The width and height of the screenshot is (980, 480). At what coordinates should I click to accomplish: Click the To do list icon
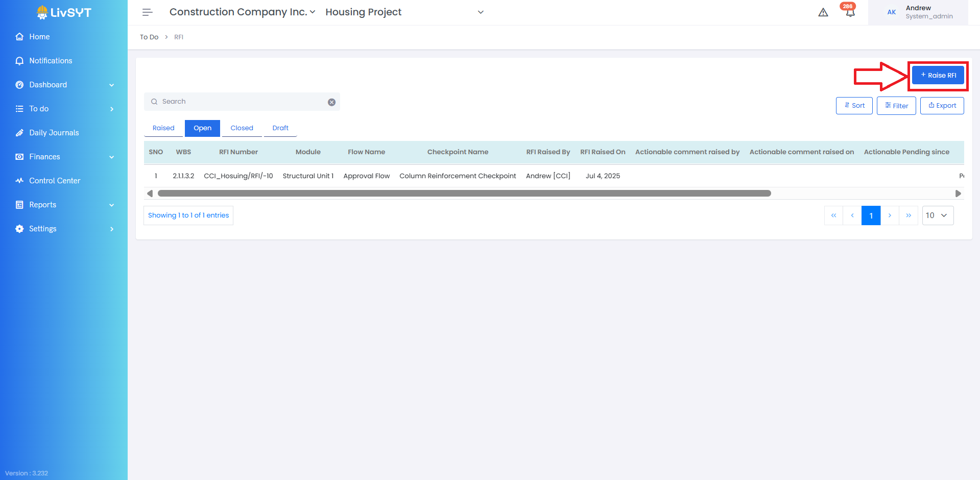pos(19,109)
